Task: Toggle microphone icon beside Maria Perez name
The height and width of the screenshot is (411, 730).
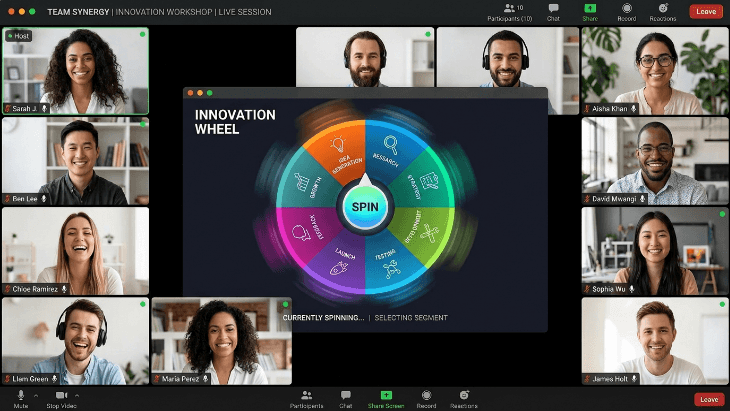Action: tap(205, 379)
